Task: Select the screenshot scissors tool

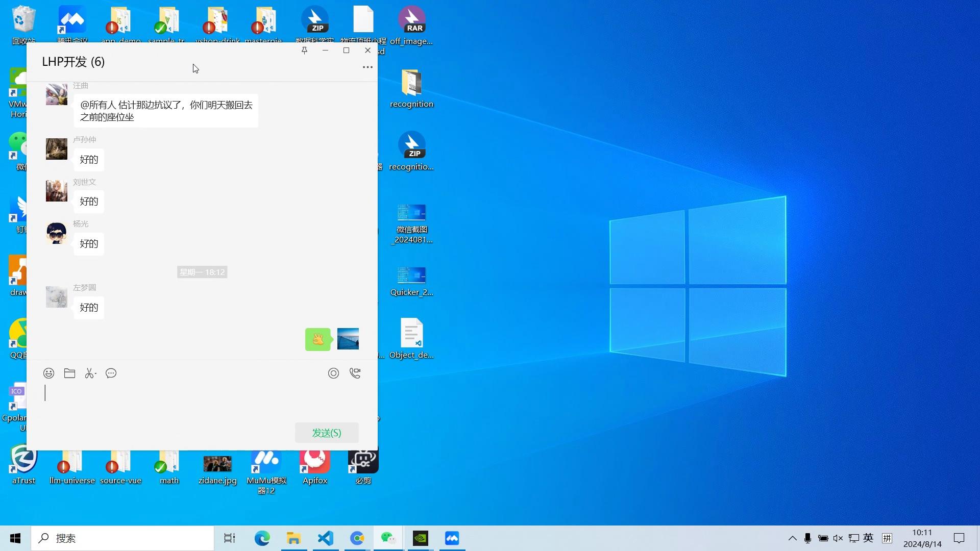Action: (90, 373)
